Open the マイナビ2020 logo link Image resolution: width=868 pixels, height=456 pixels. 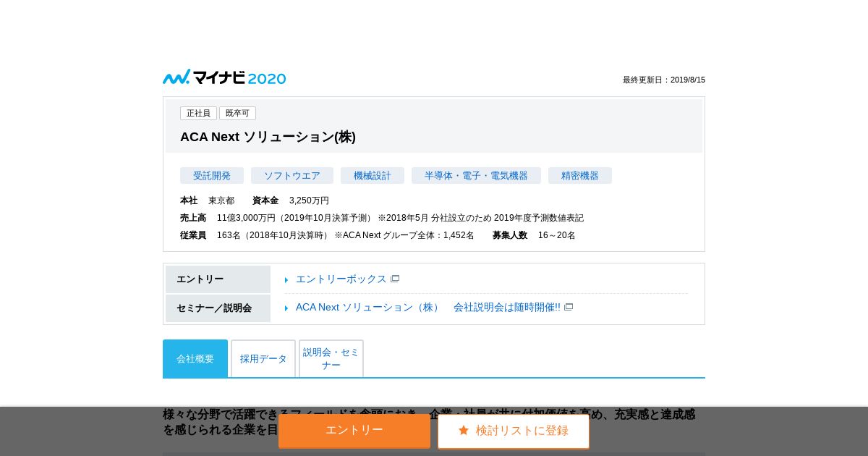coord(224,77)
